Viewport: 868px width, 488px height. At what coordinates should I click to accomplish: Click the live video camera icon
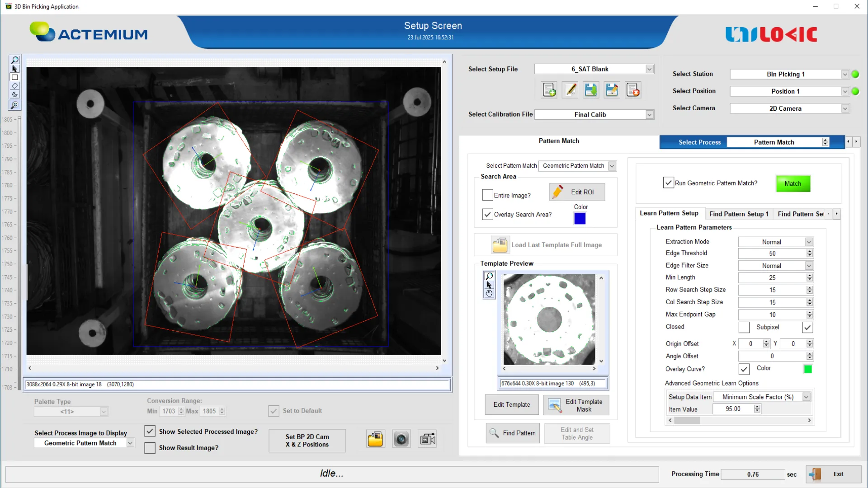427,439
